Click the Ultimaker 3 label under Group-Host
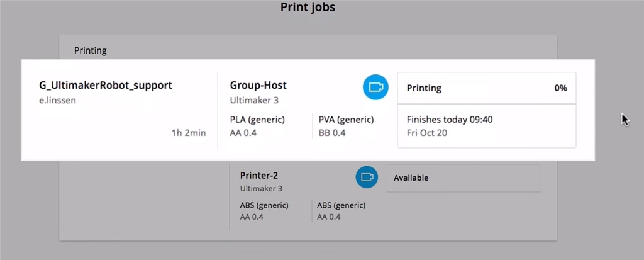 tap(254, 99)
